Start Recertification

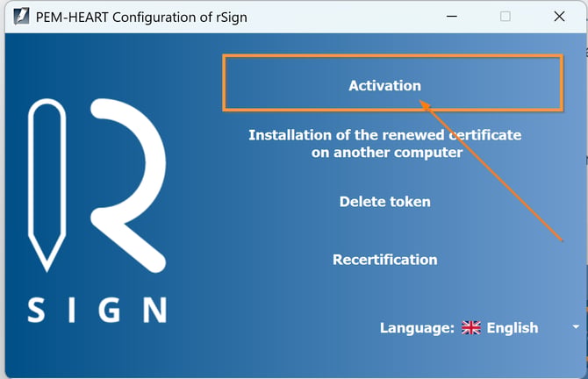point(385,260)
